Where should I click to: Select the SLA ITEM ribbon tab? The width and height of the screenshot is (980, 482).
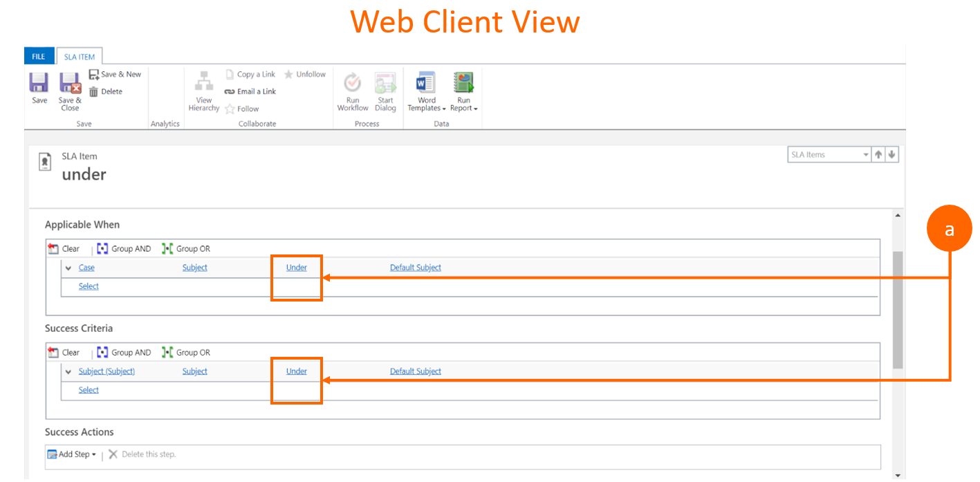click(80, 57)
